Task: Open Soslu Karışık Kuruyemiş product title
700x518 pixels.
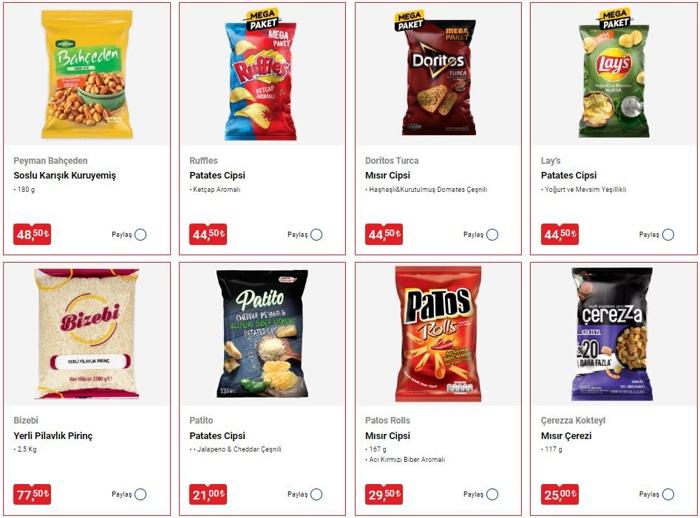Action: click(x=65, y=175)
